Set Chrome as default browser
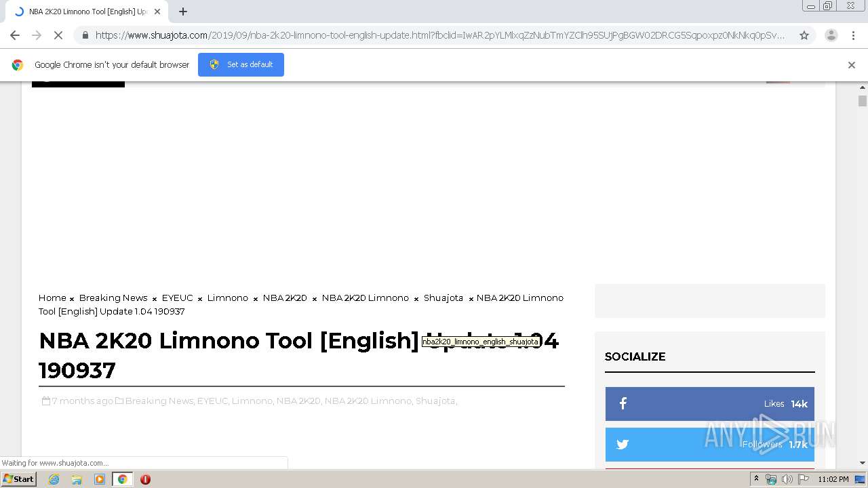The height and width of the screenshot is (488, 868). (x=241, y=64)
